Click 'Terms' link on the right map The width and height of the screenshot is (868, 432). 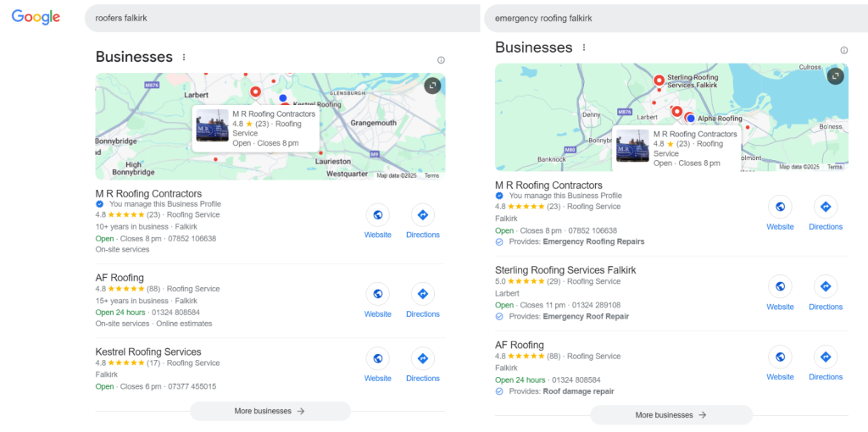click(835, 167)
